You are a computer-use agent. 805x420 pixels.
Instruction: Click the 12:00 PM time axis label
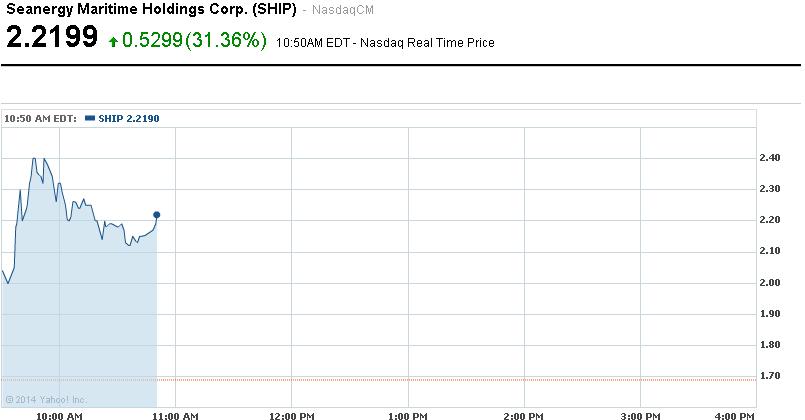pyautogui.click(x=291, y=414)
